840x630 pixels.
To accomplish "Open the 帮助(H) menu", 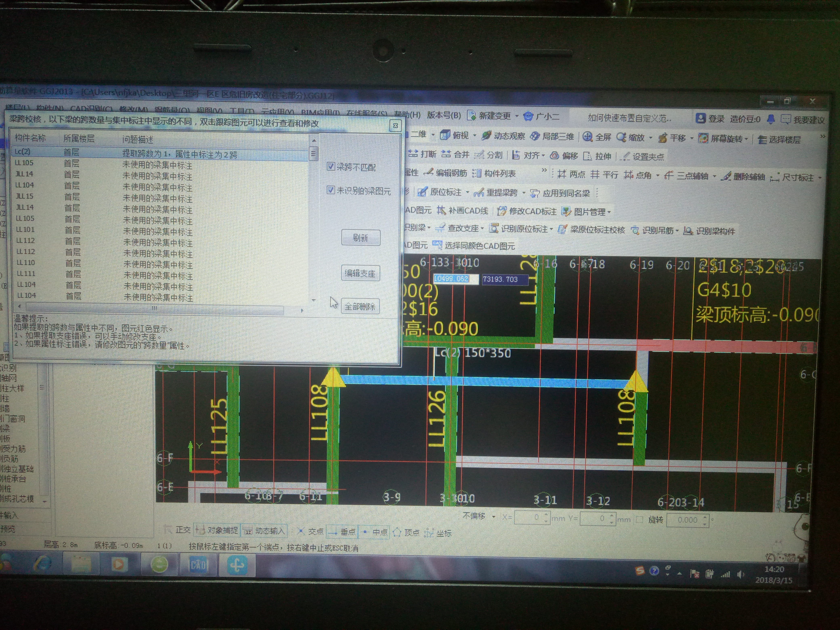I will pyautogui.click(x=407, y=114).
